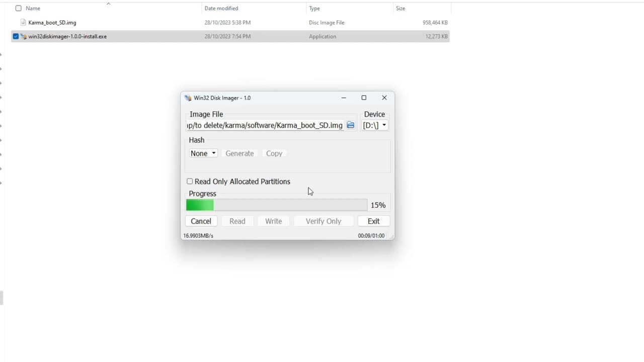Image resolution: width=644 pixels, height=362 pixels.
Task: Click the 15% progress percentage label
Action: [378, 205]
